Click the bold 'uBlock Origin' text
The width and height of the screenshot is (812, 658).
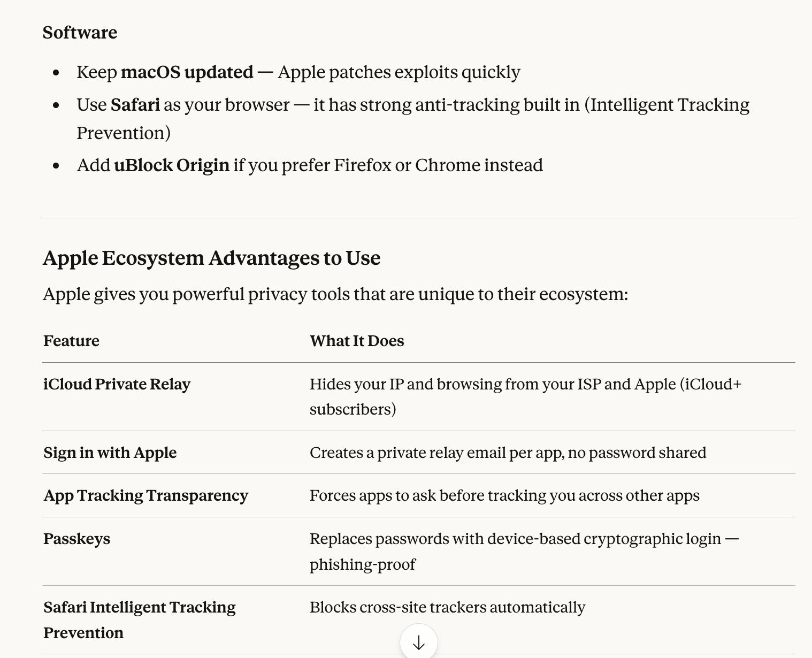pos(172,165)
